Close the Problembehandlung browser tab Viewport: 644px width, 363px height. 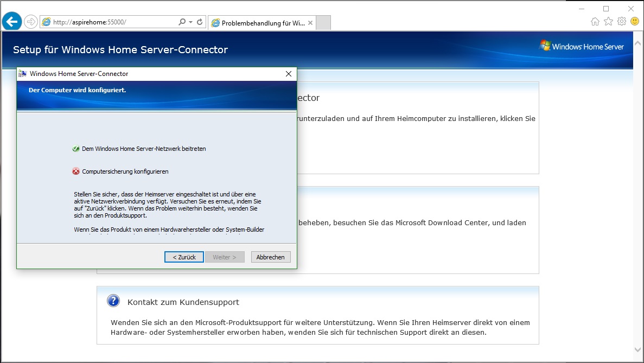click(x=310, y=23)
